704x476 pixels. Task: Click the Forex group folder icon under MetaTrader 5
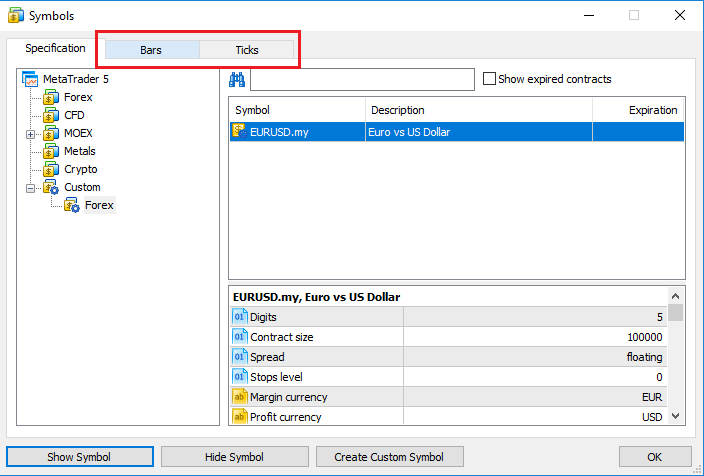pyautogui.click(x=51, y=97)
